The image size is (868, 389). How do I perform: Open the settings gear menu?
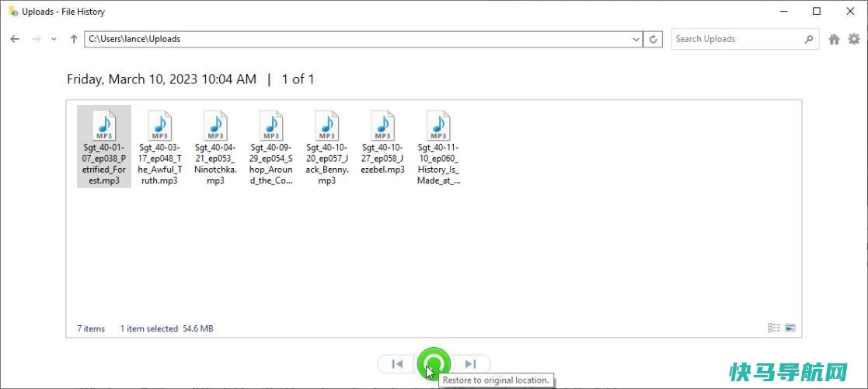[854, 40]
